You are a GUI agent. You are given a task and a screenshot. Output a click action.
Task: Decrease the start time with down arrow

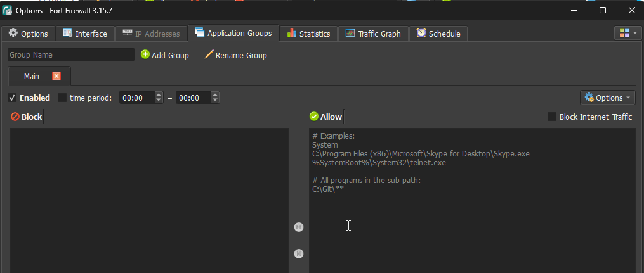click(159, 101)
